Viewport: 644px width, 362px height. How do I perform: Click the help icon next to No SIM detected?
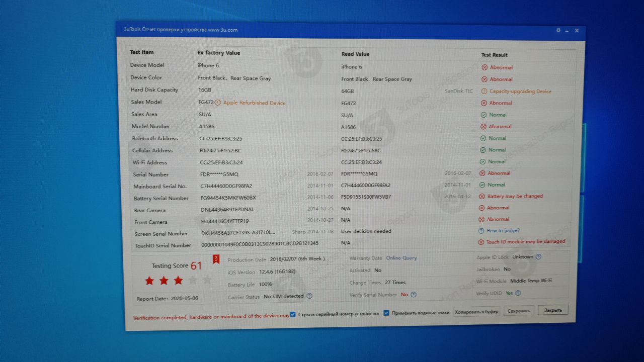click(309, 296)
